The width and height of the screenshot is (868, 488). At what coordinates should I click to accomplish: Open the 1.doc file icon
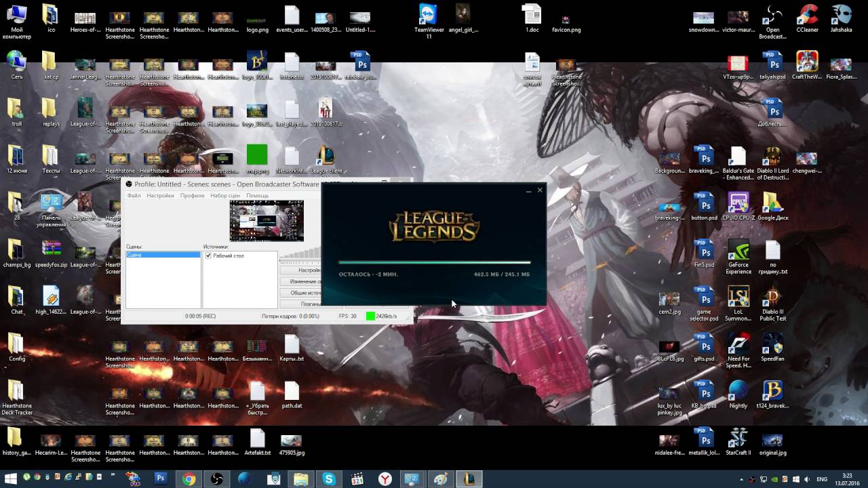(x=532, y=18)
